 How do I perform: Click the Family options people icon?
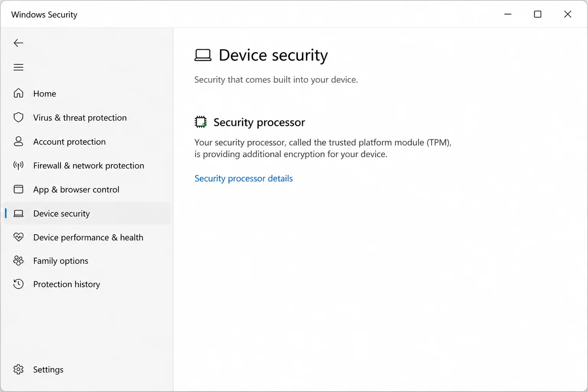coord(18,261)
